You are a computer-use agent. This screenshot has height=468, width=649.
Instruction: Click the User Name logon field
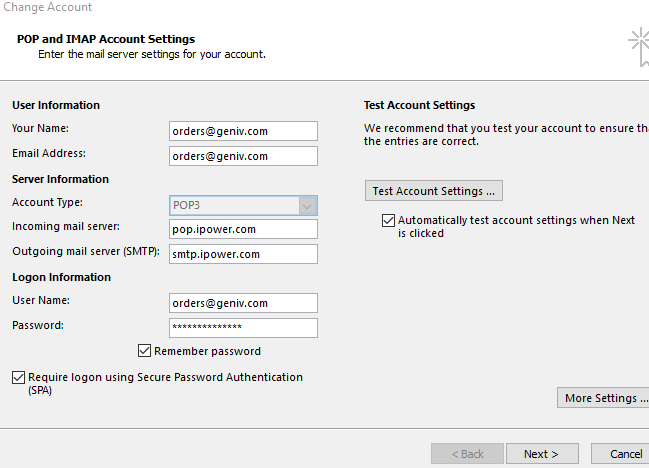(243, 303)
